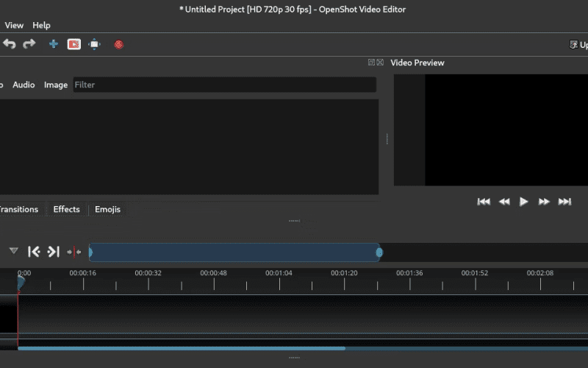
Task: Play the video preview
Action: (524, 202)
